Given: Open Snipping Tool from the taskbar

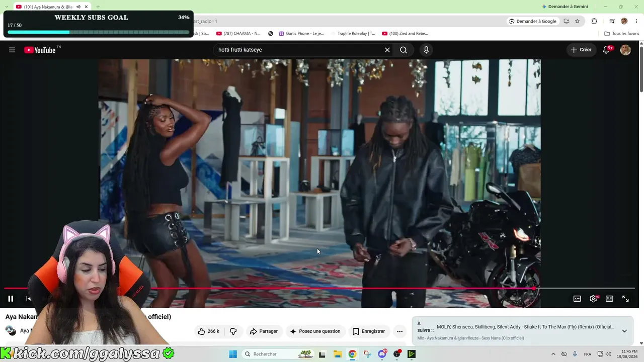Looking at the screenshot, I should click(367, 354).
